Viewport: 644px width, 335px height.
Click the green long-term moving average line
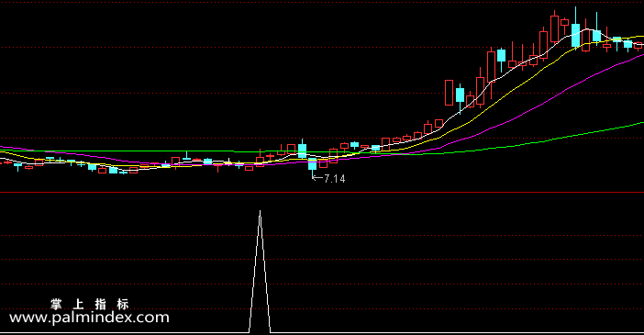(x=534, y=142)
